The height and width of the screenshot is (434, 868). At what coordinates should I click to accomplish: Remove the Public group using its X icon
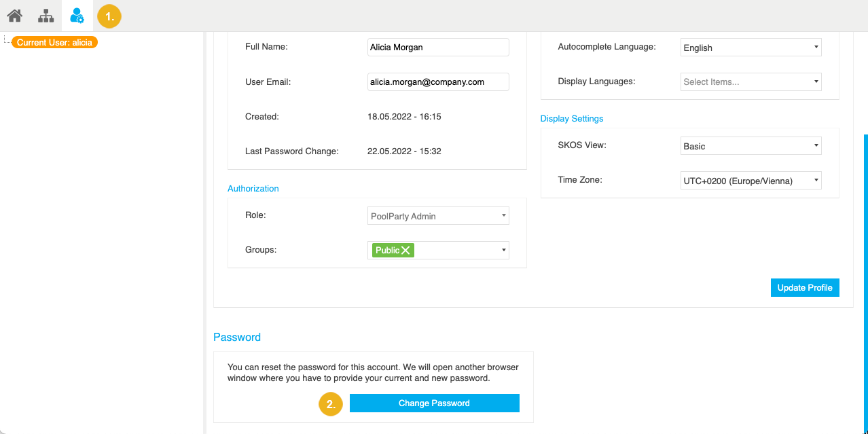(406, 250)
